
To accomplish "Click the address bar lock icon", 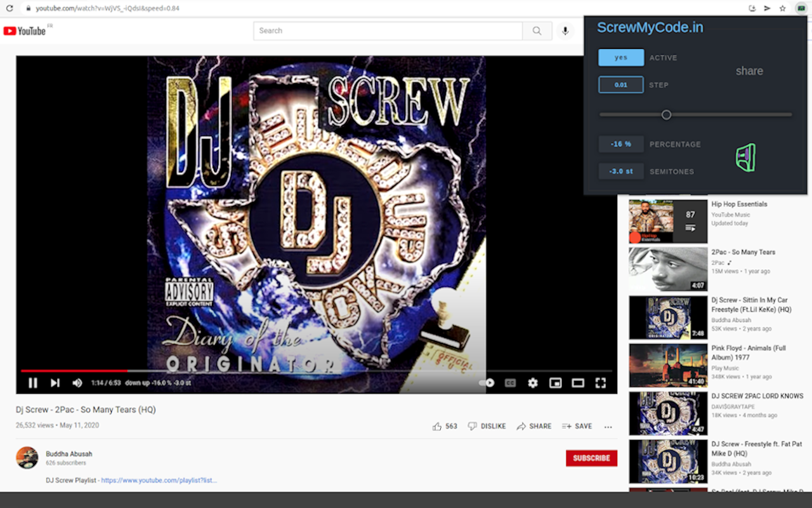I will click(x=28, y=8).
